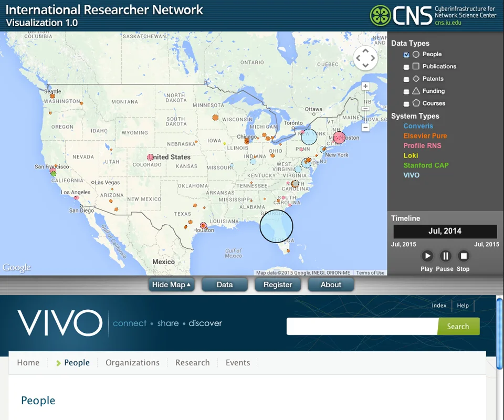
Task: Click the VIVO search input field
Action: tap(362, 326)
